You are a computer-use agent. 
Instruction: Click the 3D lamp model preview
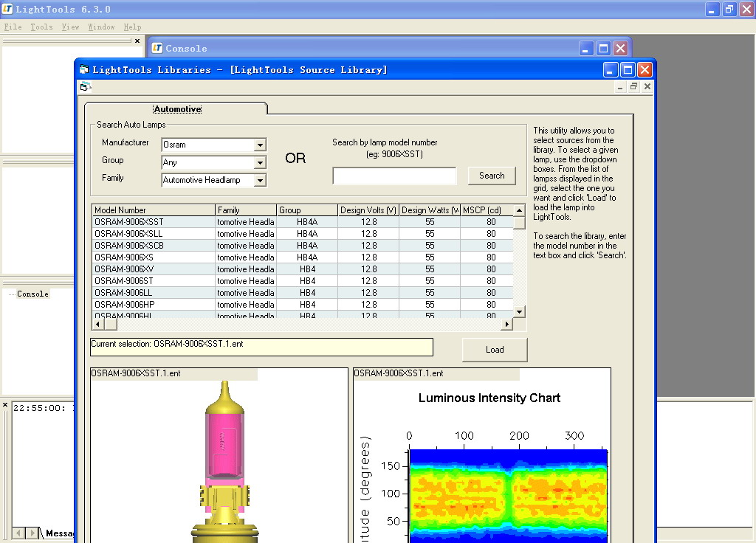click(x=219, y=455)
